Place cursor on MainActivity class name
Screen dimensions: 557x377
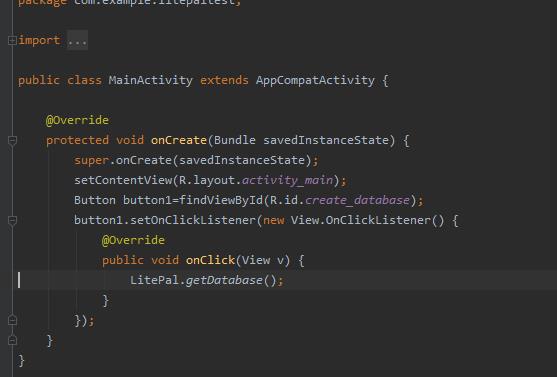pos(151,80)
